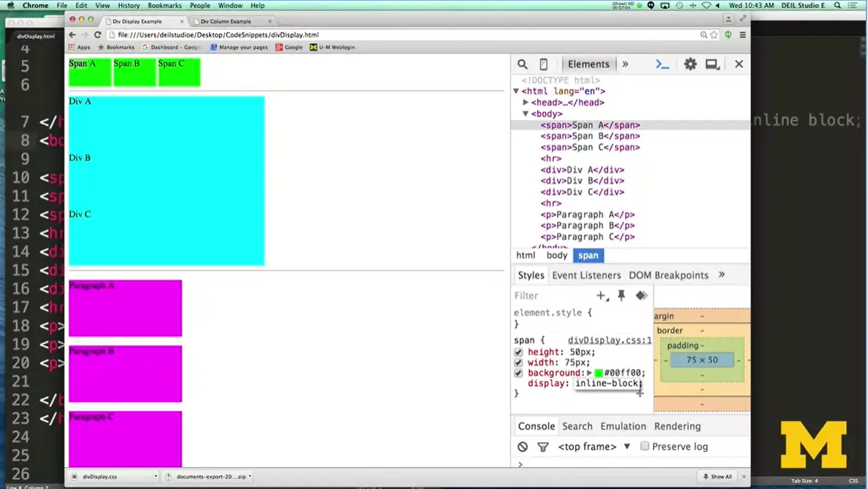Open DevTools settings gear
868x489 pixels.
tap(689, 64)
